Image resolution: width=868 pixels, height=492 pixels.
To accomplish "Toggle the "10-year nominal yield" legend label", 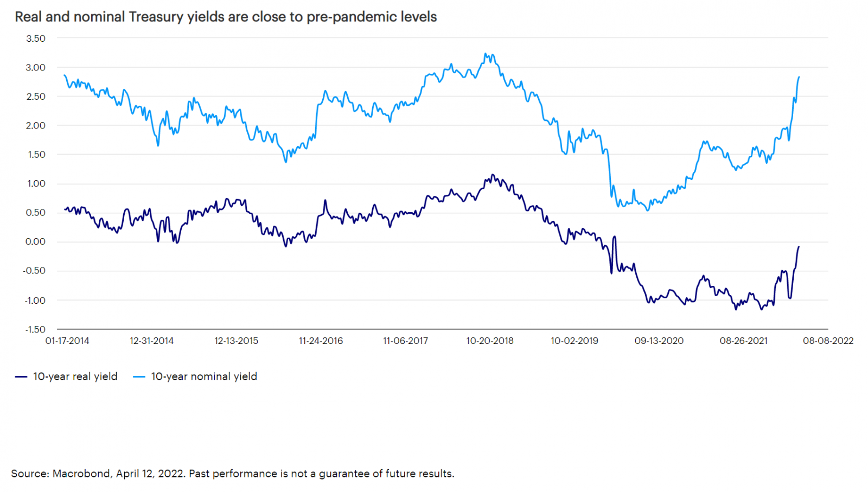I will point(203,376).
